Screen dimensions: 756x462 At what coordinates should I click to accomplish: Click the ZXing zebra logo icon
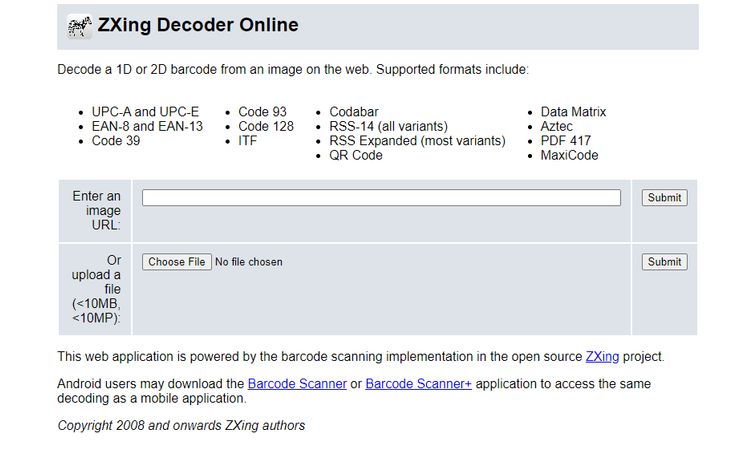80,27
